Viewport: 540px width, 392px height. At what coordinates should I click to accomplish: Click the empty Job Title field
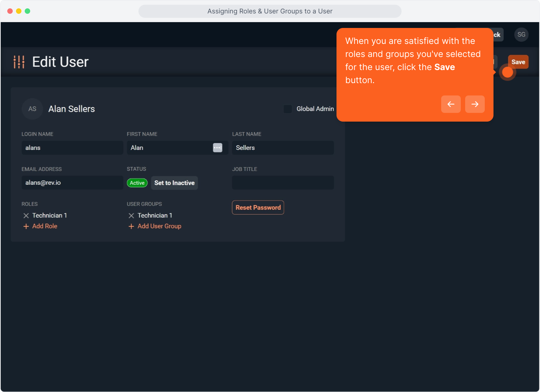tap(282, 183)
